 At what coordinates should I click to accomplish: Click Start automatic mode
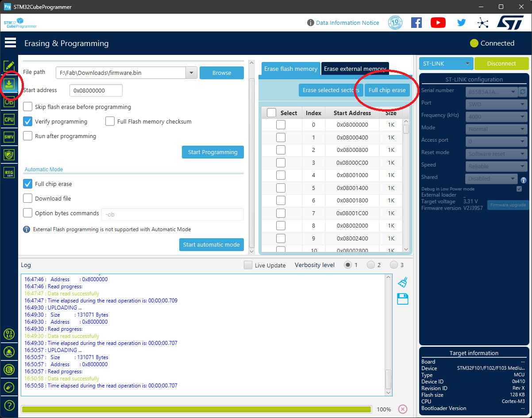[x=212, y=244]
